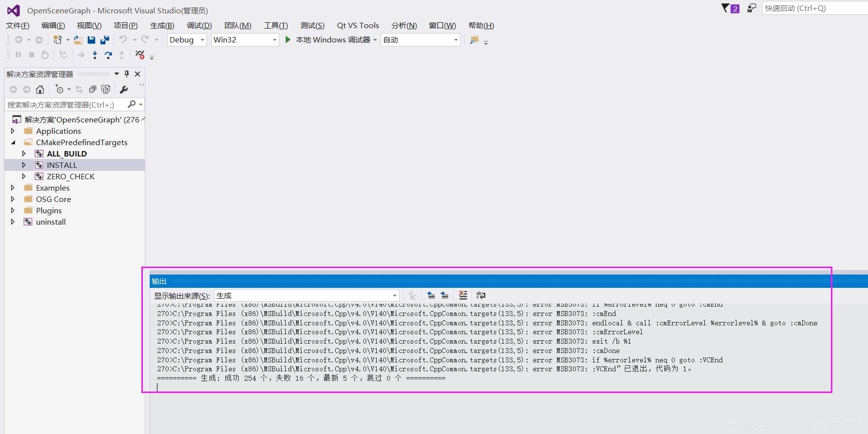868x434 pixels.
Task: Click the 快速启动 Quick Launch box
Action: tap(815, 8)
